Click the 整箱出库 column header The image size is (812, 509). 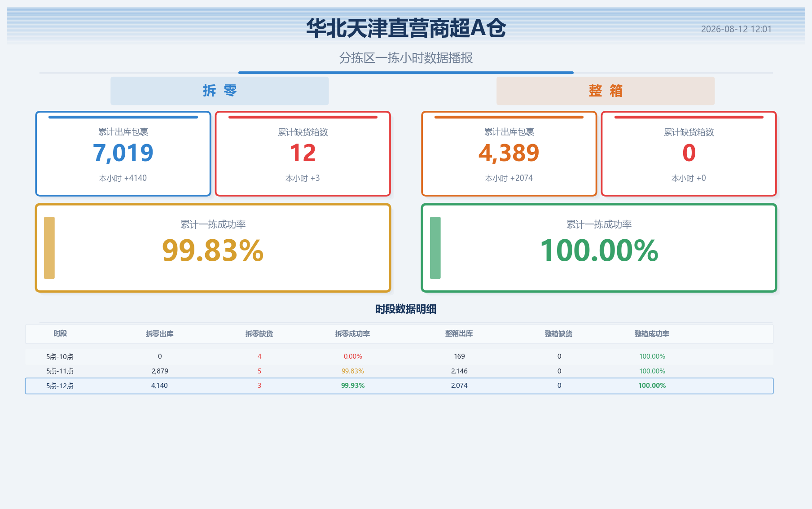(459, 333)
